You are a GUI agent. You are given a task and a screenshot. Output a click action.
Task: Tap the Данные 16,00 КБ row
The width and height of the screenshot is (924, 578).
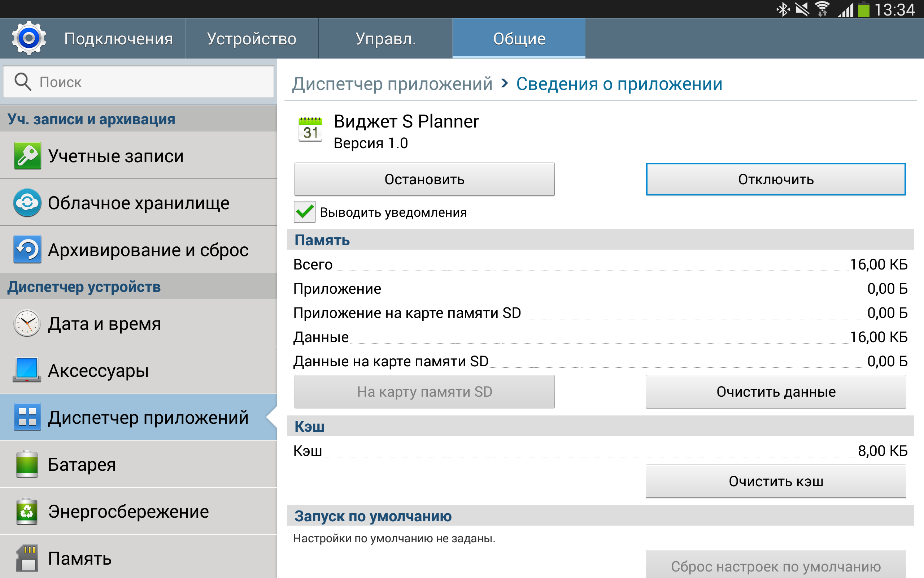[600, 337]
